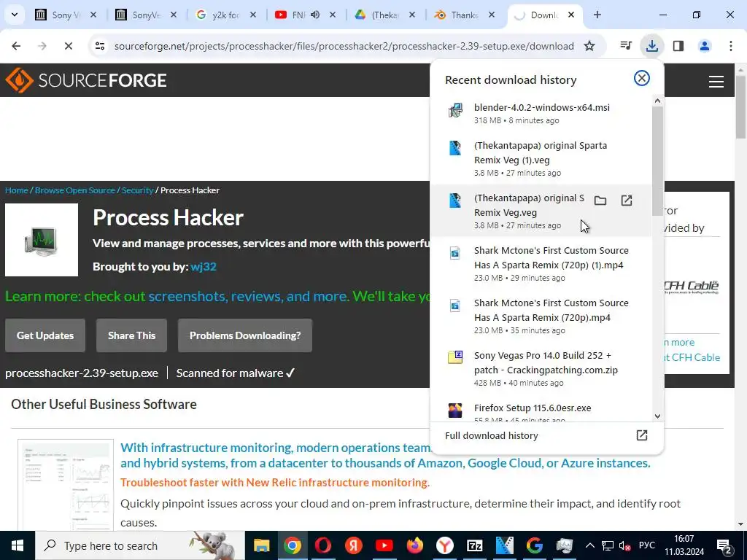Go back to previous page
The width and height of the screenshot is (747, 560).
[x=16, y=46]
